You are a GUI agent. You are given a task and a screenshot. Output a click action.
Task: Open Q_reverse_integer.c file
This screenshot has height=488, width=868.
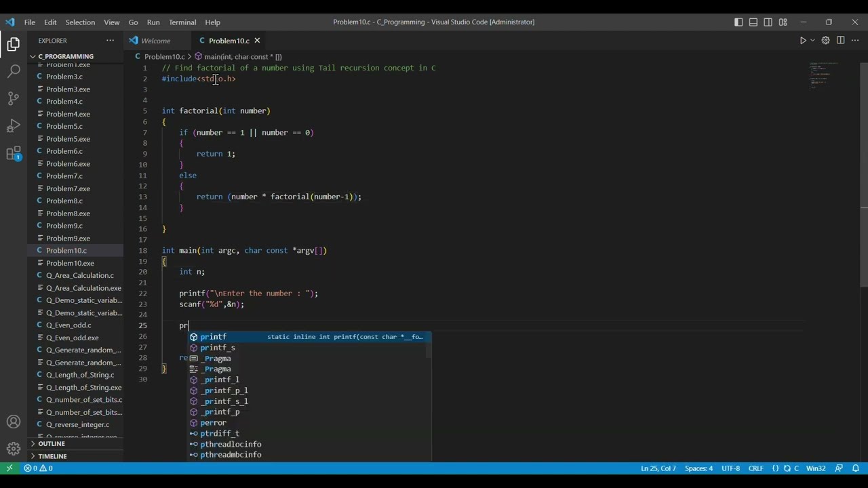(x=77, y=425)
